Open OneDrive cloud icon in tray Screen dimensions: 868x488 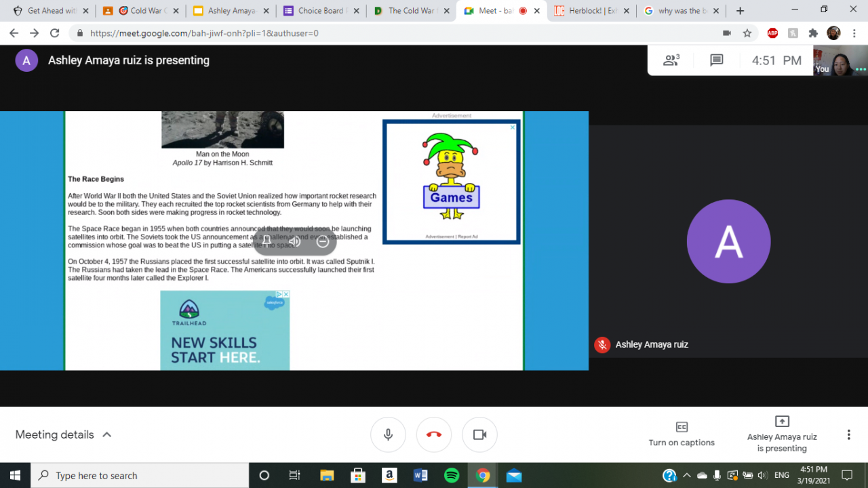click(702, 475)
